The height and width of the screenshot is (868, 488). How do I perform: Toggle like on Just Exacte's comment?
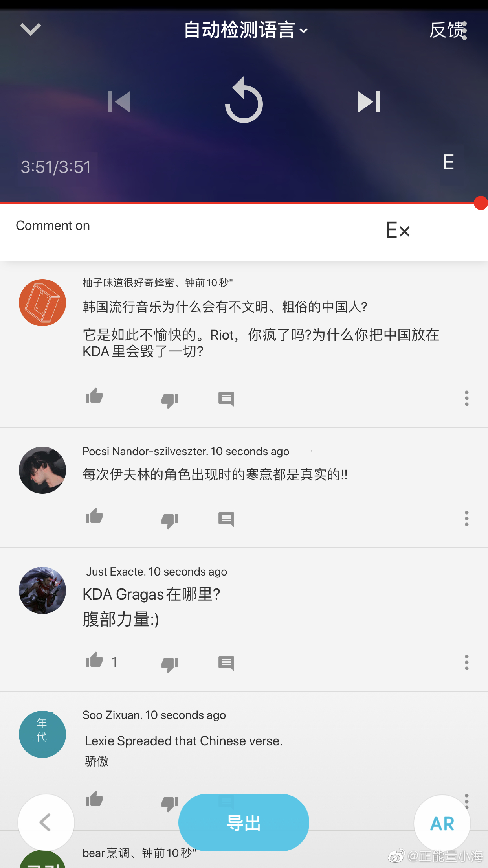click(x=94, y=660)
